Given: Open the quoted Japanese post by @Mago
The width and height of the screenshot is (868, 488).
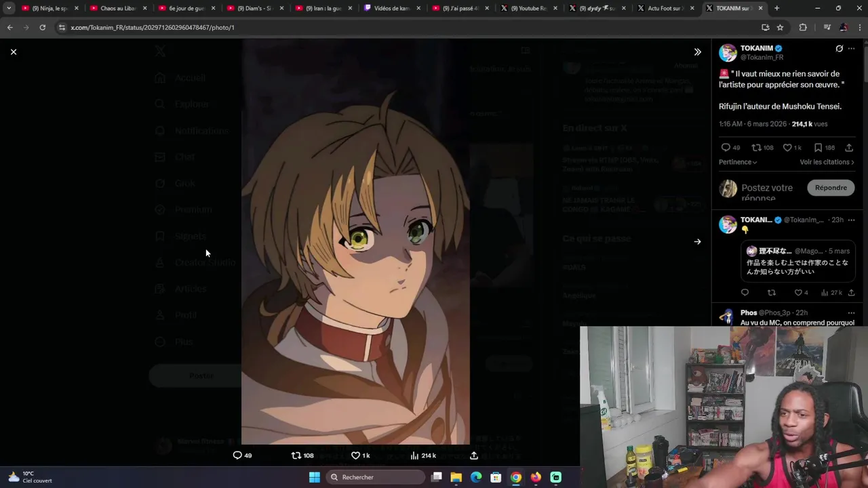Looking at the screenshot, I should click(x=797, y=260).
